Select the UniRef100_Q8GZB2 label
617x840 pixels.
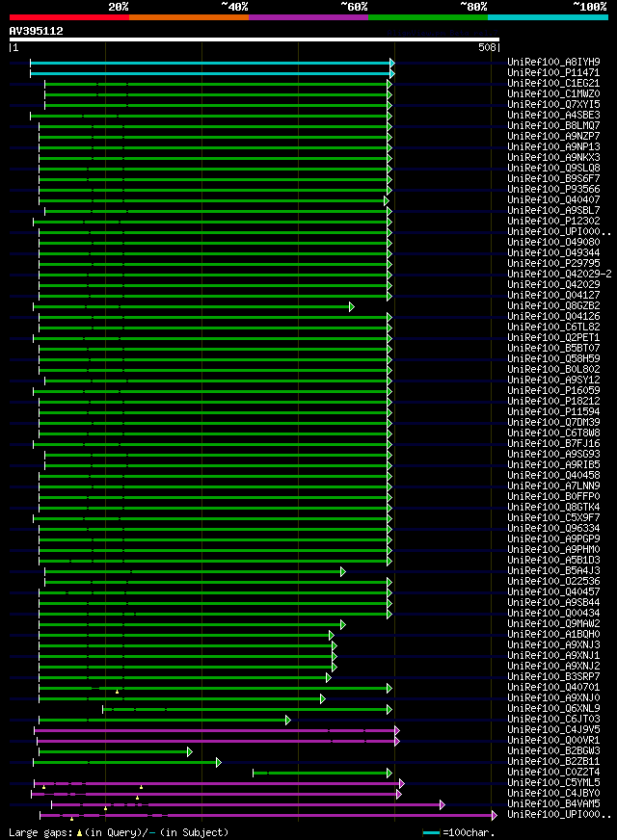click(x=553, y=306)
